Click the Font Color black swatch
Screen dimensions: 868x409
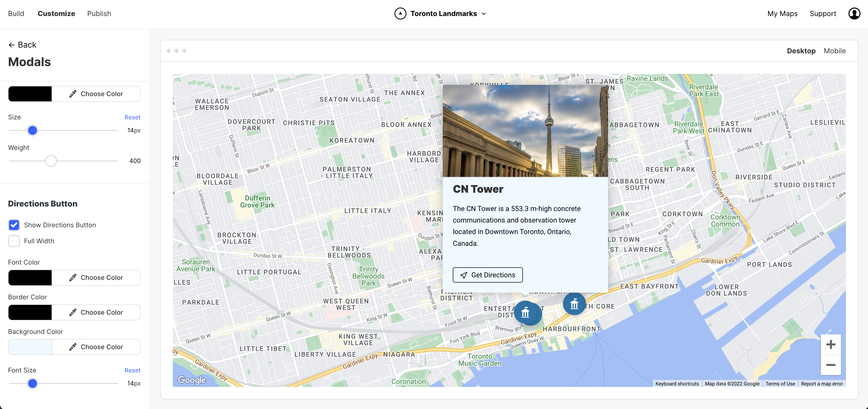coord(30,278)
